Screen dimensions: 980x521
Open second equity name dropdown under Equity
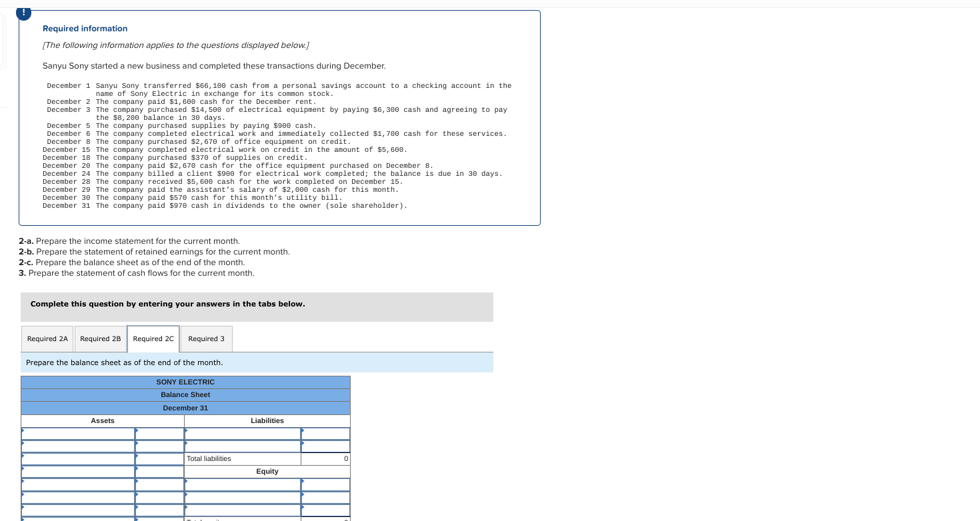pos(243,497)
